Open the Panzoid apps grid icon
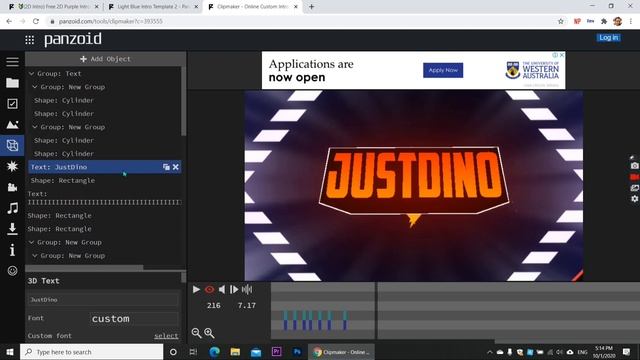 (29, 40)
